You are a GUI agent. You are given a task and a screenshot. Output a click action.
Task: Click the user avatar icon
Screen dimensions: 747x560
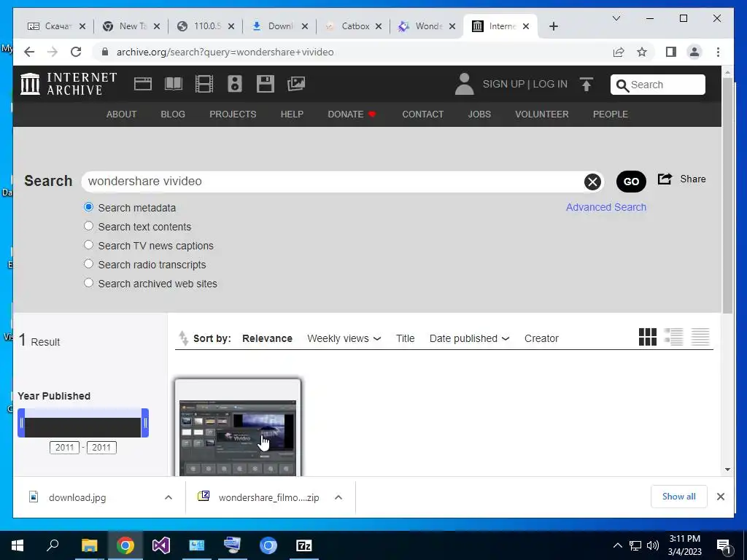(x=464, y=84)
